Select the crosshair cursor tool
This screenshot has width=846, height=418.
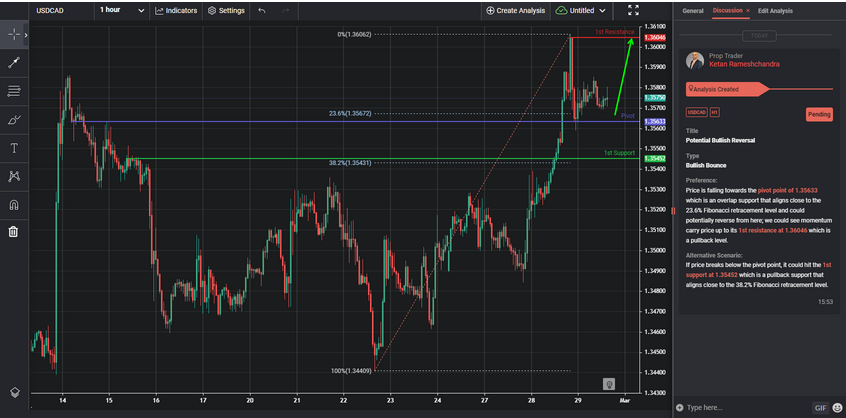[14, 35]
